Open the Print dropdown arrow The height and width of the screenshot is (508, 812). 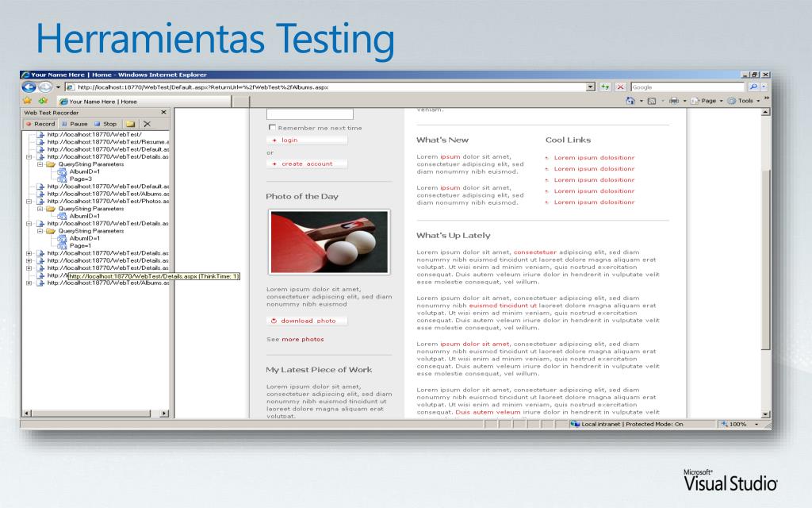[684, 101]
